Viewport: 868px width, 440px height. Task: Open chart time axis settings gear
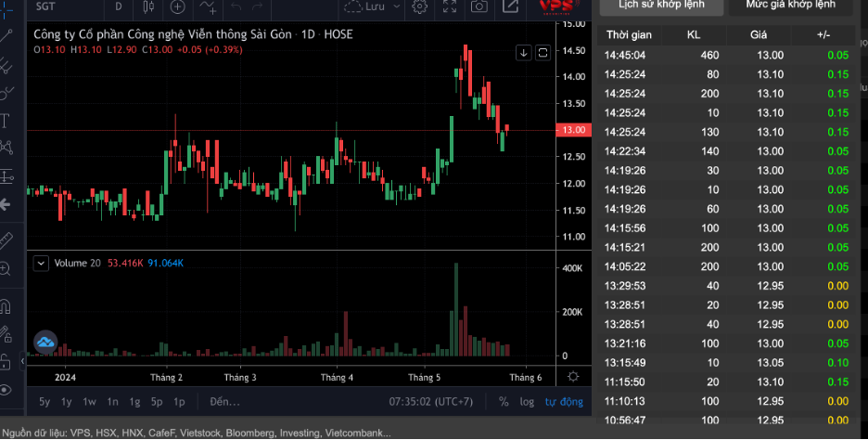pos(573,377)
